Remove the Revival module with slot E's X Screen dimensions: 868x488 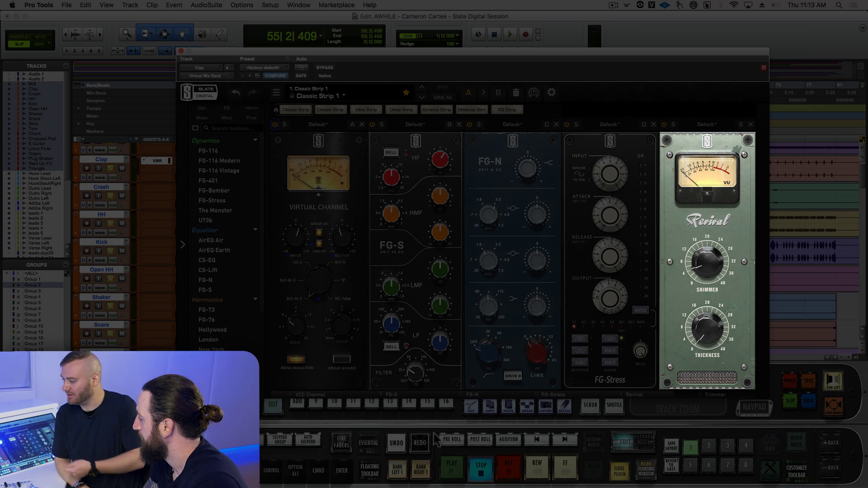click(750, 124)
